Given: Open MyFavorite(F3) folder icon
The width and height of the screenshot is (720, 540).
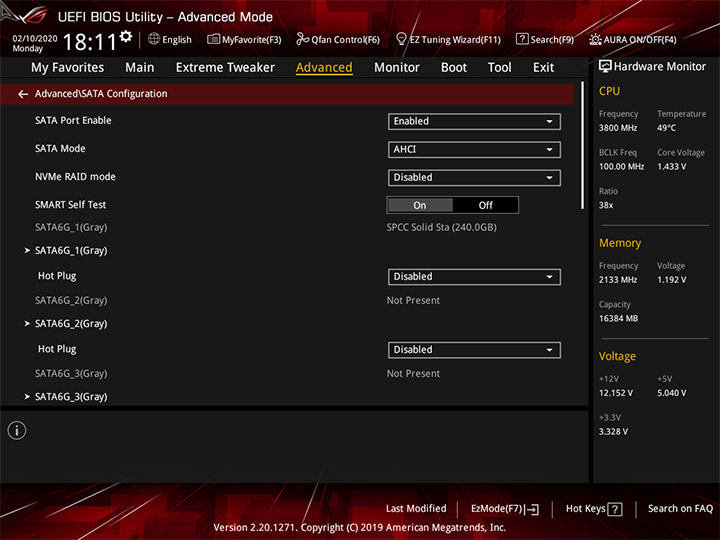Looking at the screenshot, I should click(213, 39).
